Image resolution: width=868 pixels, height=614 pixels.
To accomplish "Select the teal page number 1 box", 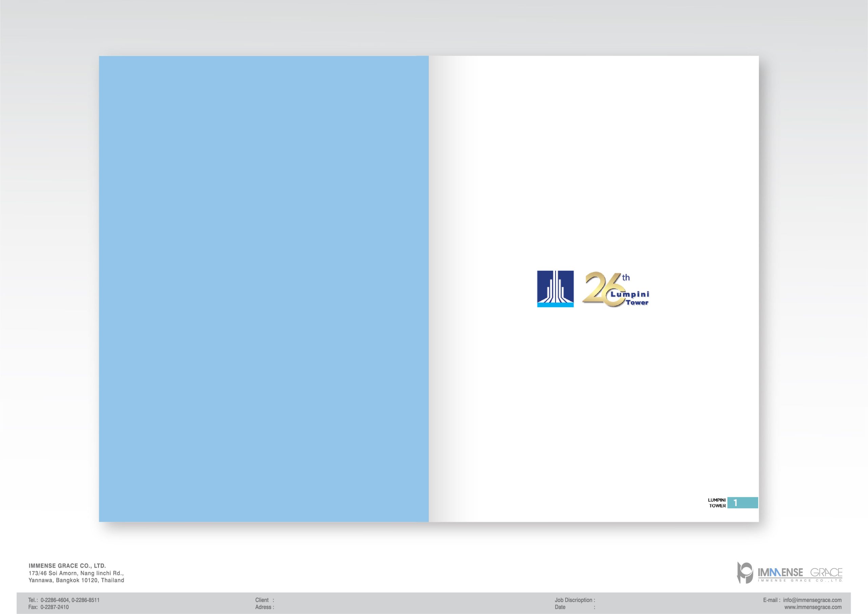I will point(743,502).
